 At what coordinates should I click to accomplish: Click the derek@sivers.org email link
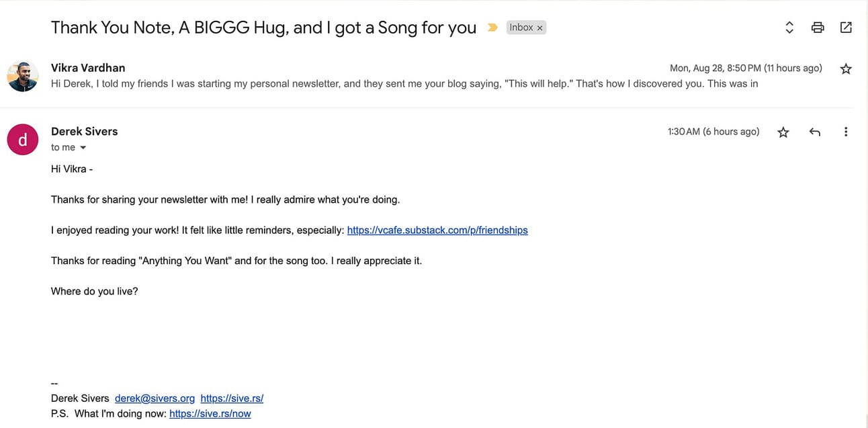pos(155,398)
